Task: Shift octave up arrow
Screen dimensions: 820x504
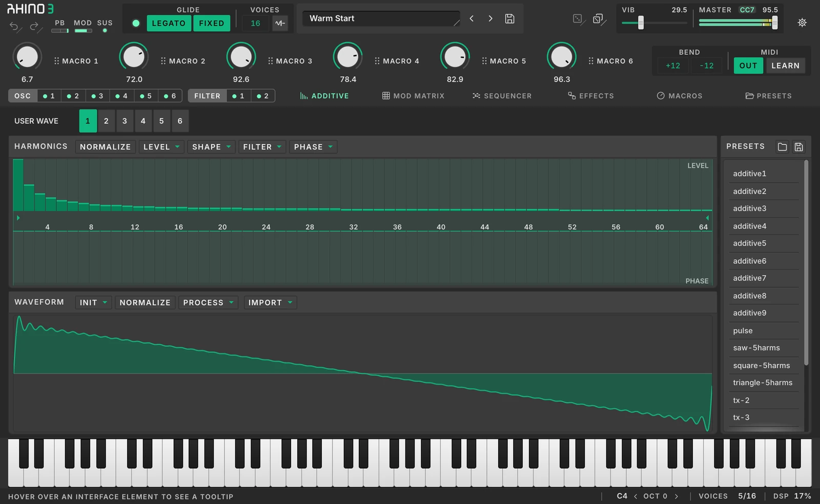Action: point(676,496)
